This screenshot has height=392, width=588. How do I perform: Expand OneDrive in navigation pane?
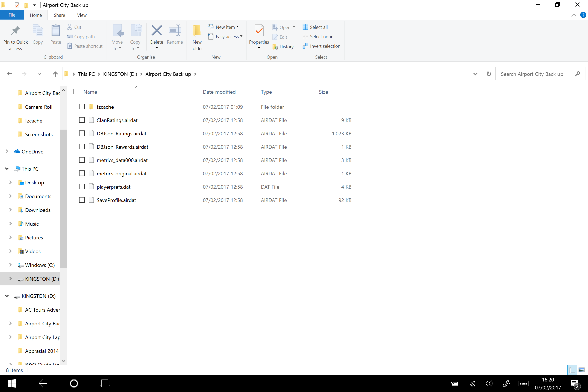click(7, 151)
